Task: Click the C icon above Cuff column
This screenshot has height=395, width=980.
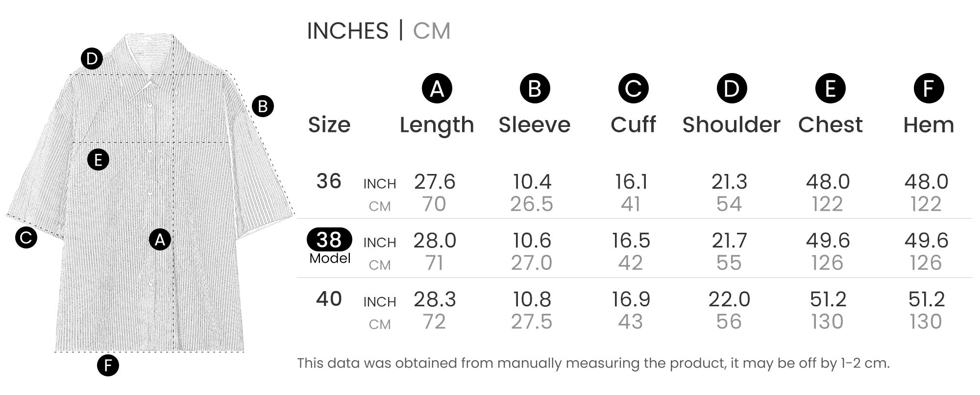Action: coord(633,89)
